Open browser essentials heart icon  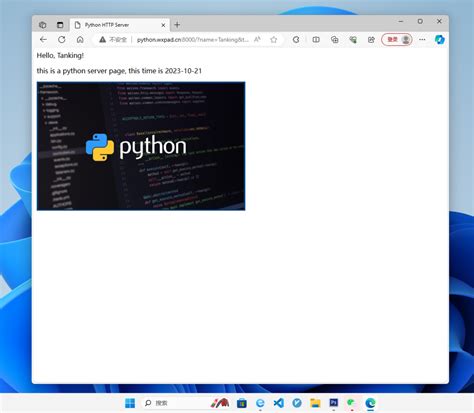point(353,40)
